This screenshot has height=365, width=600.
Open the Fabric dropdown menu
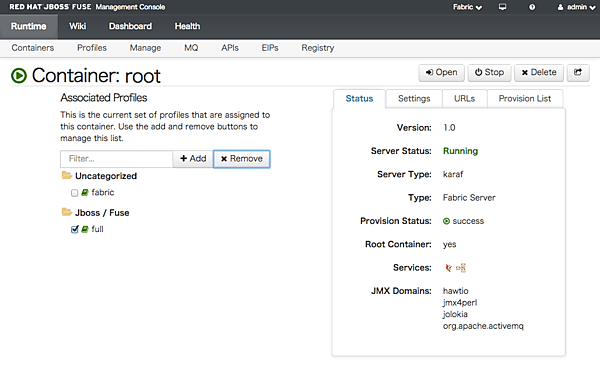click(x=467, y=7)
